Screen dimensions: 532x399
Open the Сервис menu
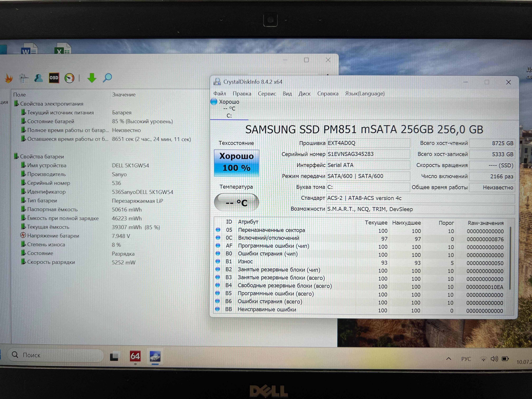(267, 94)
